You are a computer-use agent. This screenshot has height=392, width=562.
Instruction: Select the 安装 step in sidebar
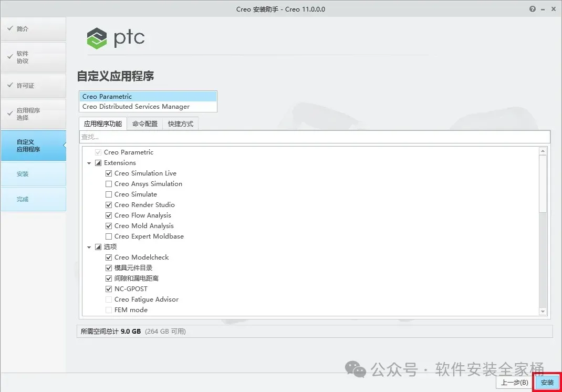tap(33, 174)
